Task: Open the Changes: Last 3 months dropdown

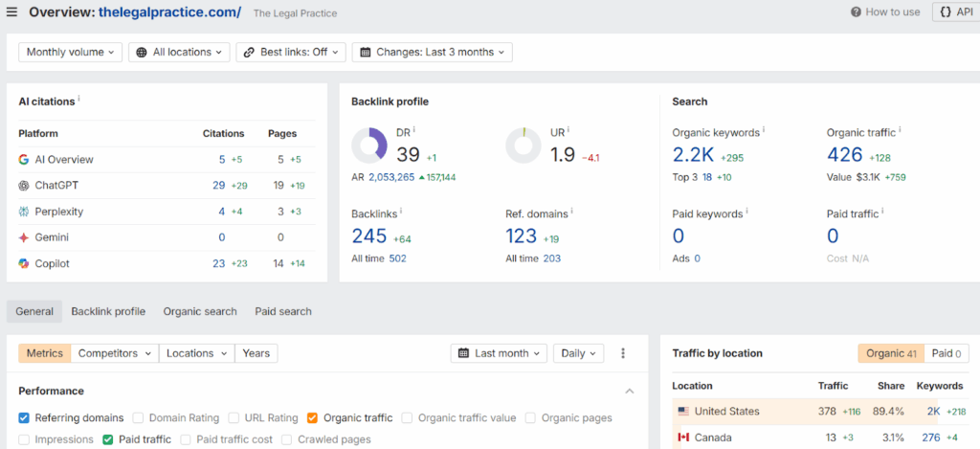Action: pyautogui.click(x=433, y=52)
